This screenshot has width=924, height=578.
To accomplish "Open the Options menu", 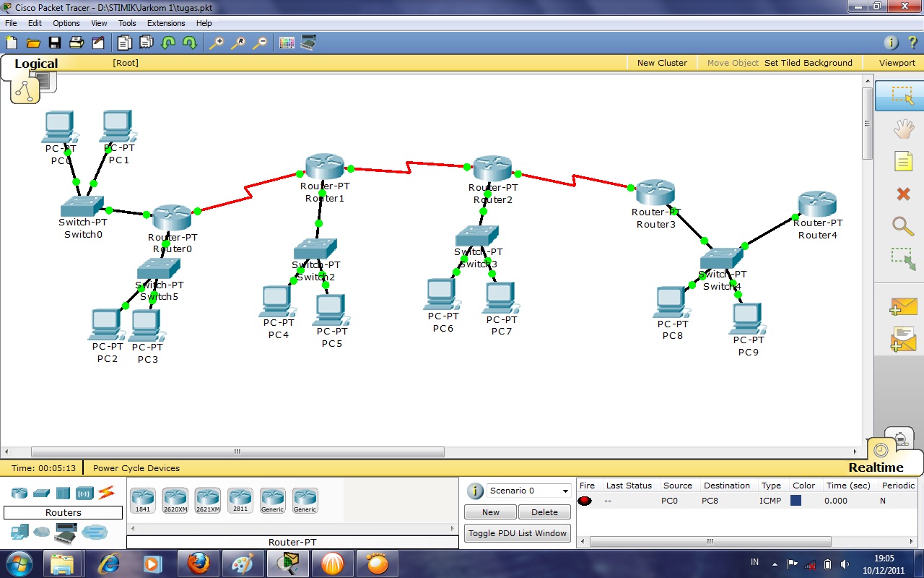I will [66, 23].
